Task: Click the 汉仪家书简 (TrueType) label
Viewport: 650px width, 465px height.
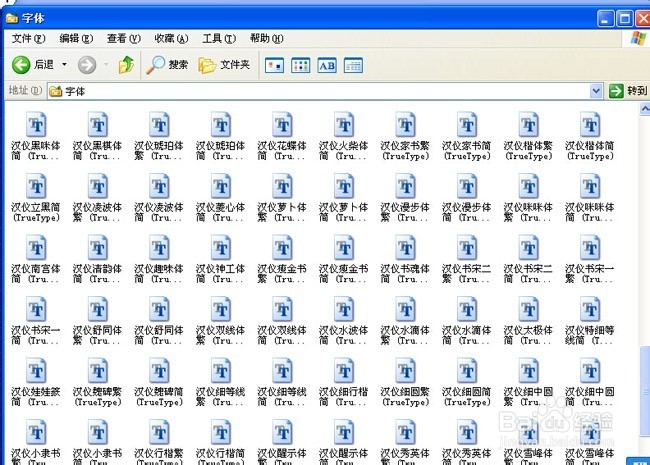Action: click(467, 151)
